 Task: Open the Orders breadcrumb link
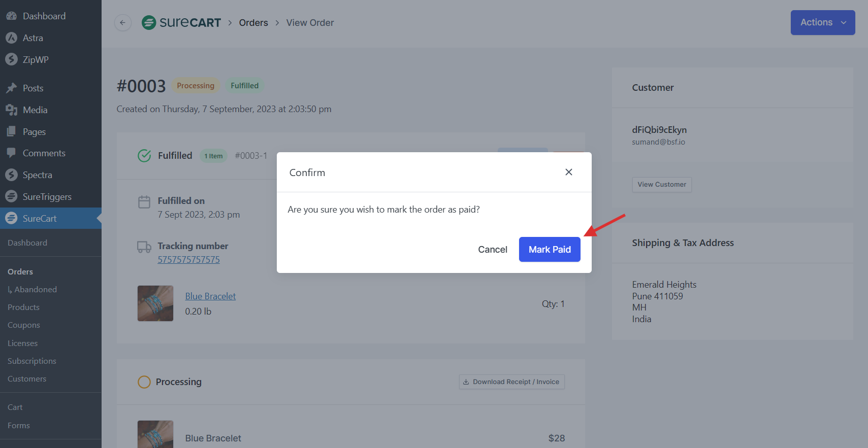coord(253,23)
